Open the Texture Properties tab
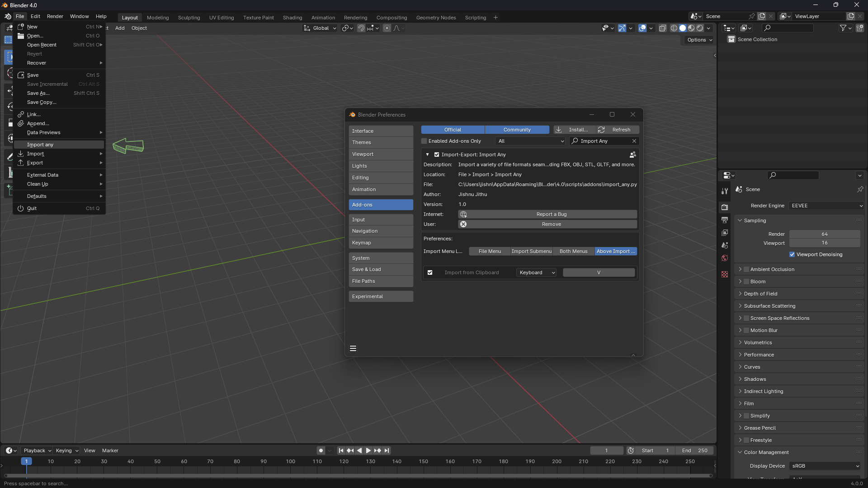Image resolution: width=868 pixels, height=488 pixels. point(725,274)
